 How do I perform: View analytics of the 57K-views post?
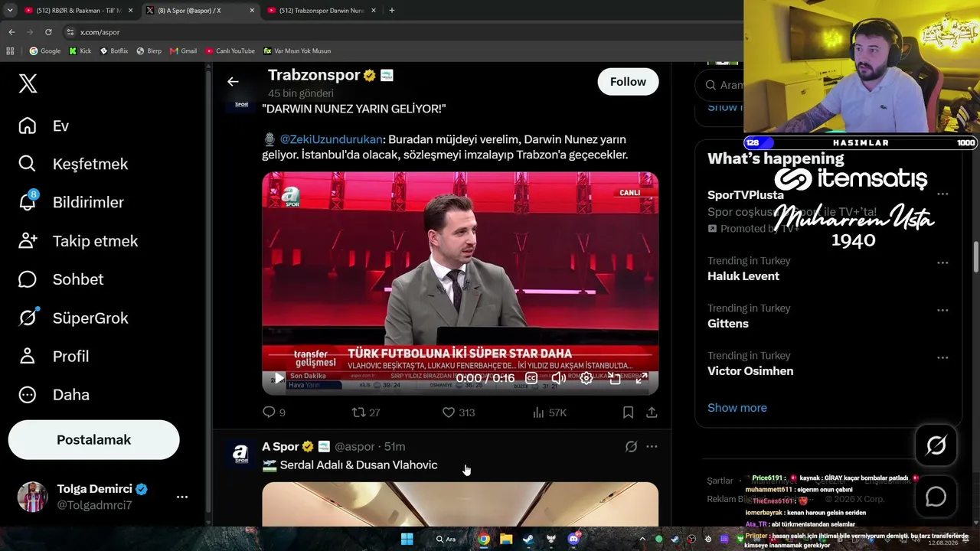(550, 412)
